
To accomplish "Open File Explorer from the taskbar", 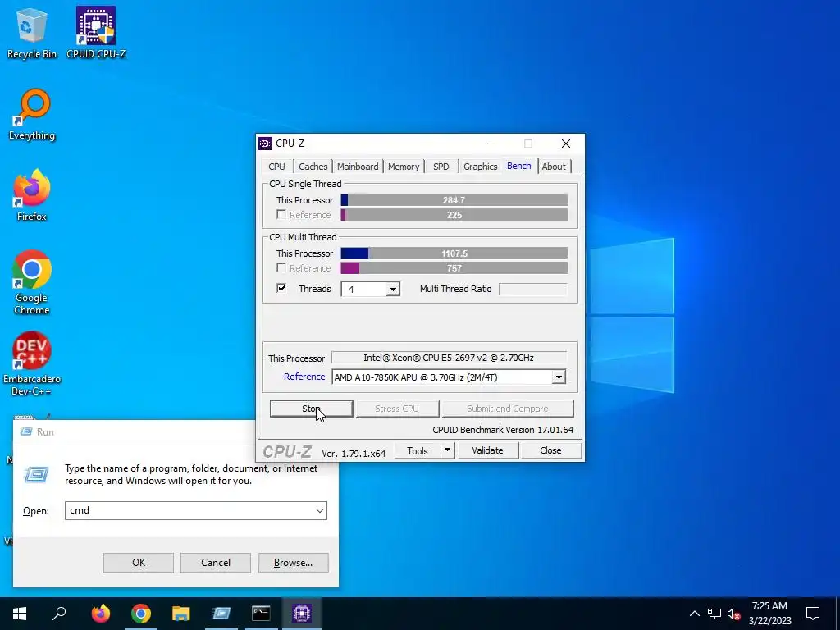I will pyautogui.click(x=181, y=614).
